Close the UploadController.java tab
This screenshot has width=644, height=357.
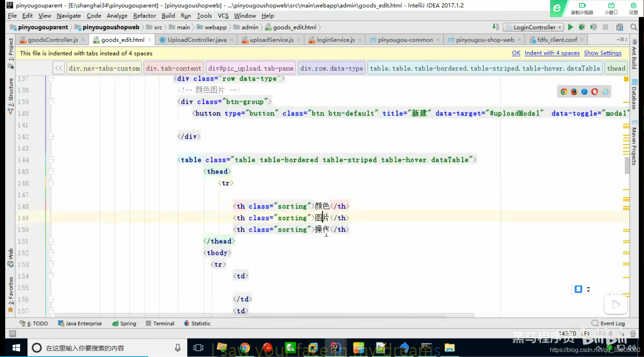click(232, 40)
